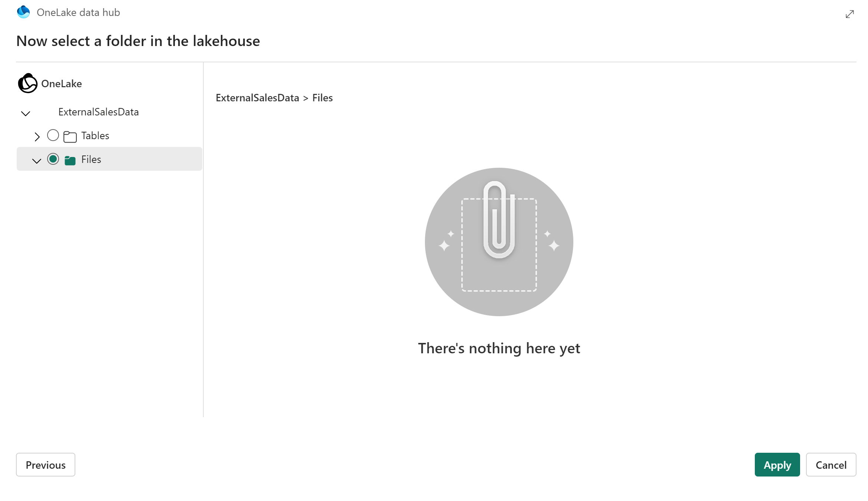This screenshot has width=868, height=501.
Task: Click the OneLake data hub icon
Action: pyautogui.click(x=24, y=13)
